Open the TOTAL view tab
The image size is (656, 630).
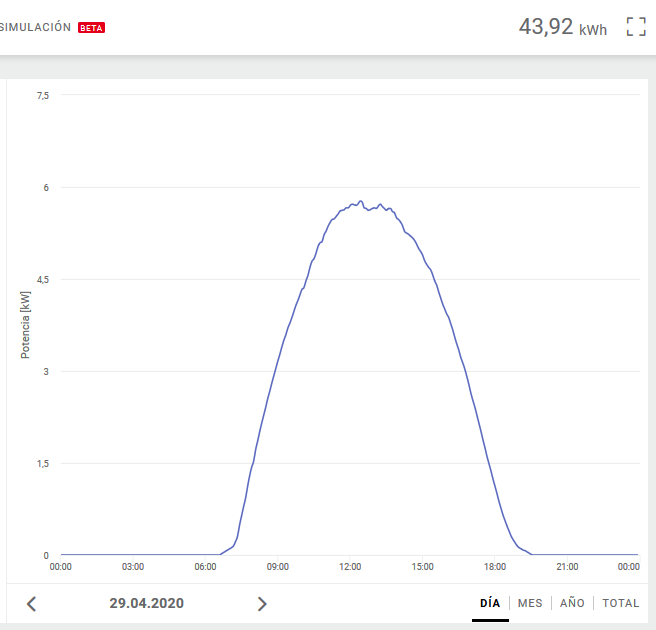[620, 603]
